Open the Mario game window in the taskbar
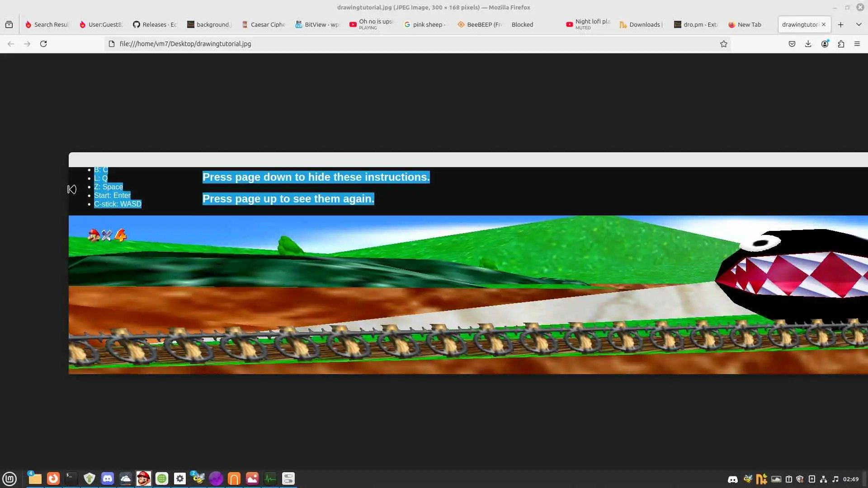 coord(144,479)
